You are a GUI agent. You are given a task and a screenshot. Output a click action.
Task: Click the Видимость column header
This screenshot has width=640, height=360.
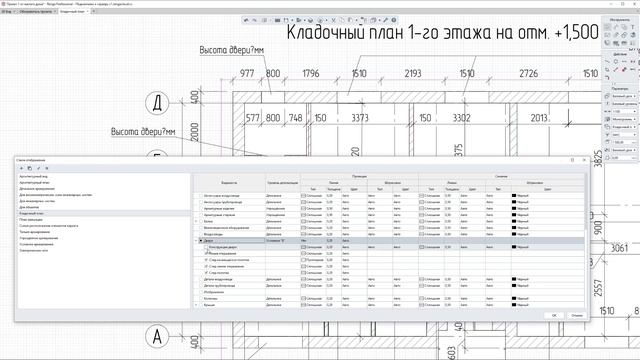coord(229,183)
